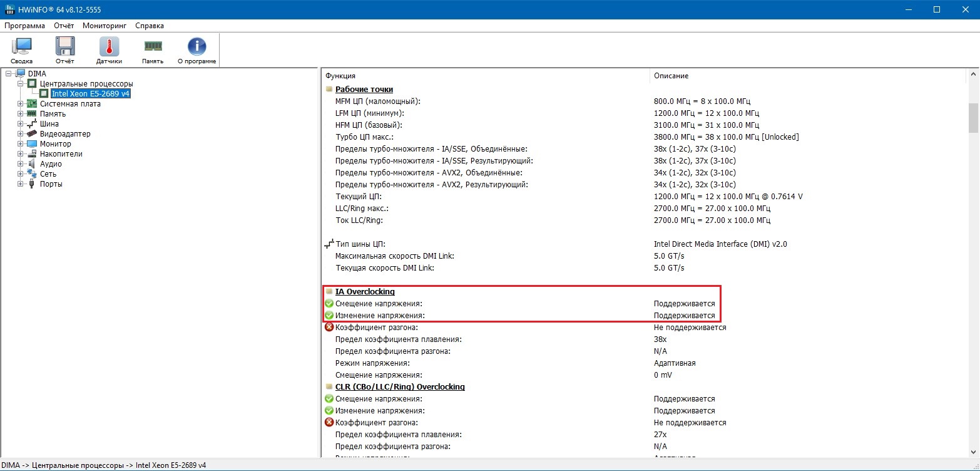
Task: Open the Отчёт menu in menu bar
Action: coord(64,26)
